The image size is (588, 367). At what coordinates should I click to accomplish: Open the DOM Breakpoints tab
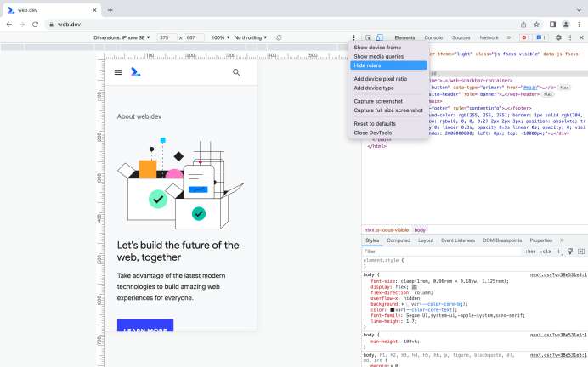click(x=502, y=240)
